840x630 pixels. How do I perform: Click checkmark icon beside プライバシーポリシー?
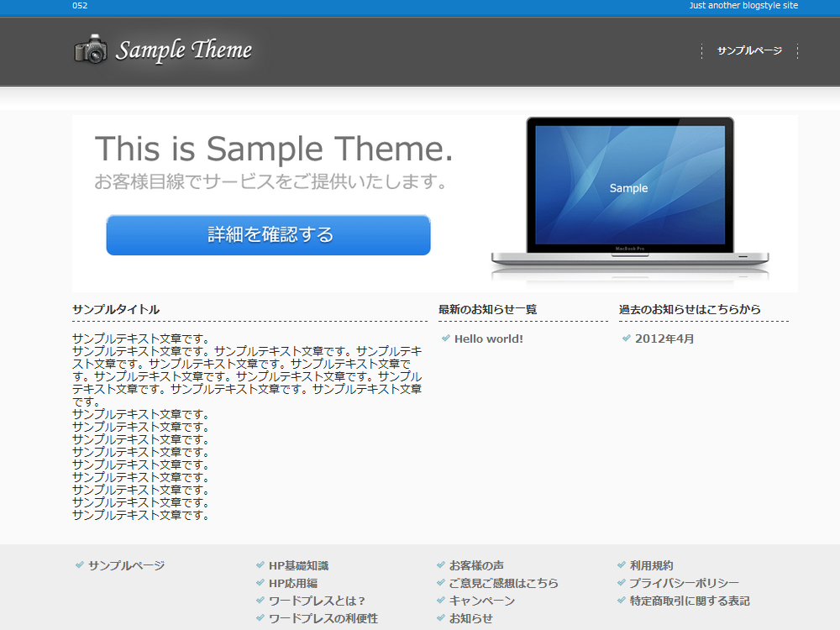622,582
